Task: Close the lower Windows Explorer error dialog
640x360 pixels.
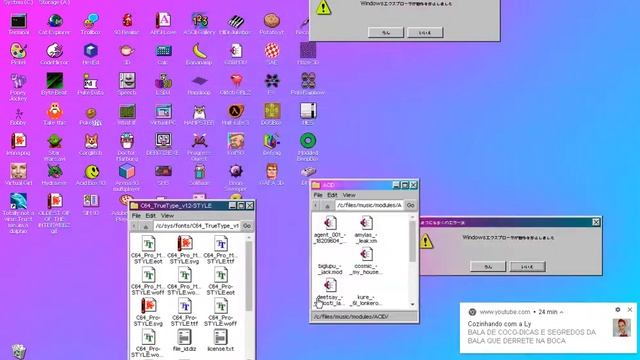Action: (x=596, y=222)
